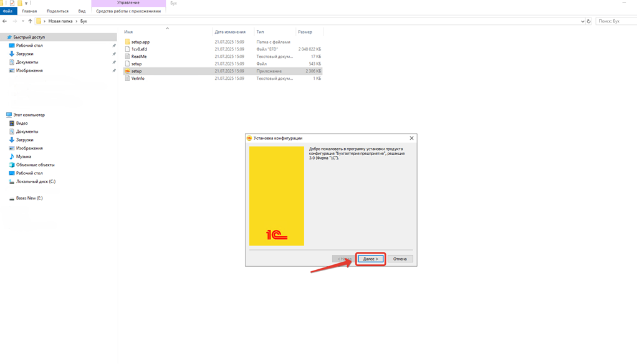Select the setup application 1C icon
Image resolution: width=637 pixels, height=364 pixels.
[127, 71]
